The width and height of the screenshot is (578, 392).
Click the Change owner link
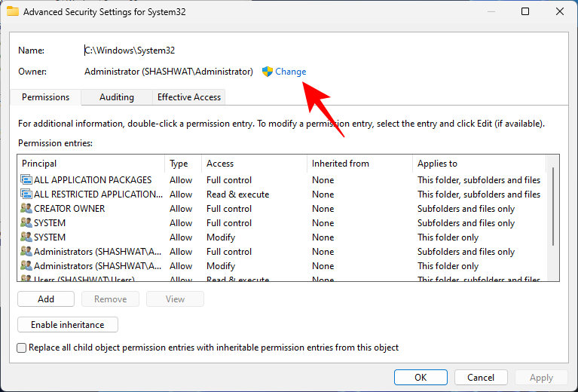click(291, 72)
